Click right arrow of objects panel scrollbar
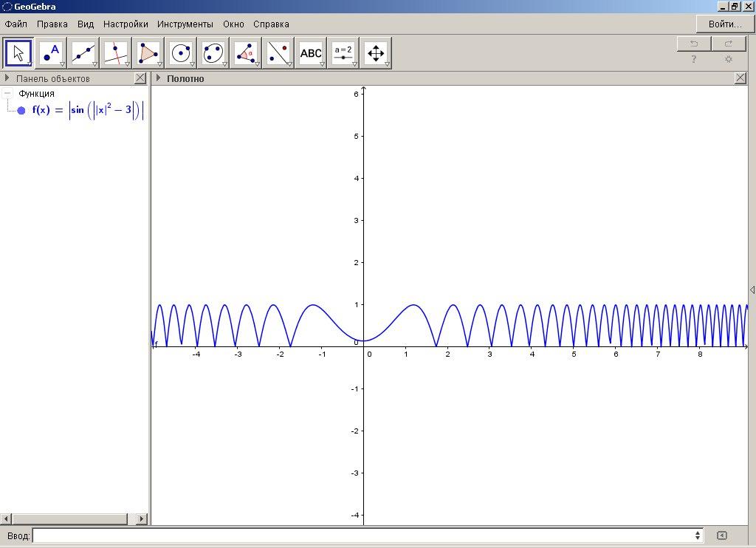Screen dimensions: 756x548 point(141,519)
